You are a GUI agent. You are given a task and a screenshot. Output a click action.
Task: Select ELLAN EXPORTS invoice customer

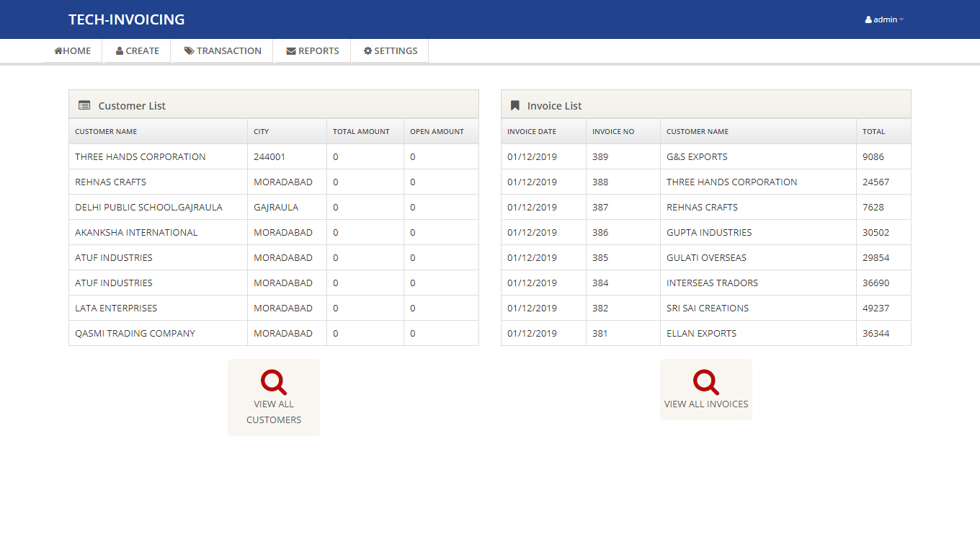(x=701, y=333)
